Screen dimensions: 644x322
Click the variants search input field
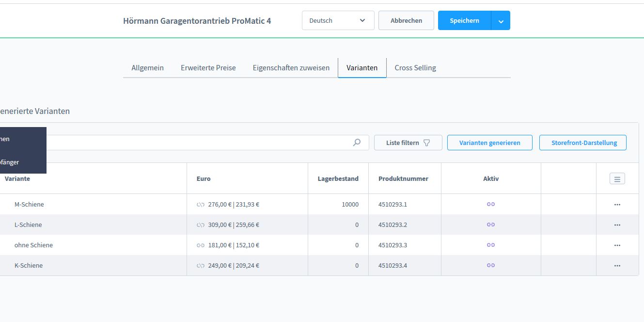[x=194, y=143]
